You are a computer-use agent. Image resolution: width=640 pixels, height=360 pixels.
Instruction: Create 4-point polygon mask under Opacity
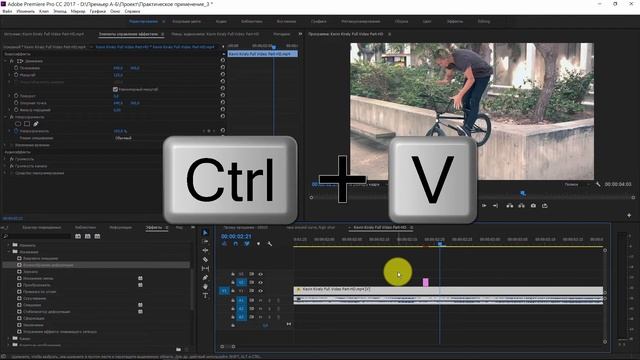coord(27,124)
